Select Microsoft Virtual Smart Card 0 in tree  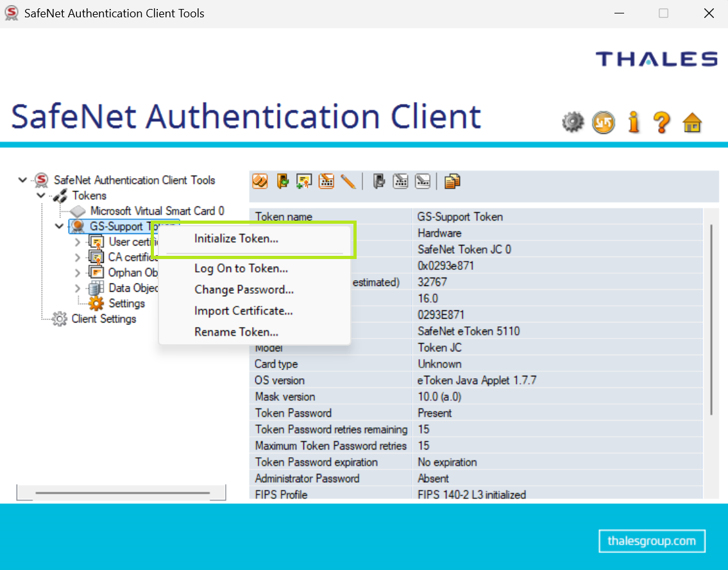(x=157, y=211)
